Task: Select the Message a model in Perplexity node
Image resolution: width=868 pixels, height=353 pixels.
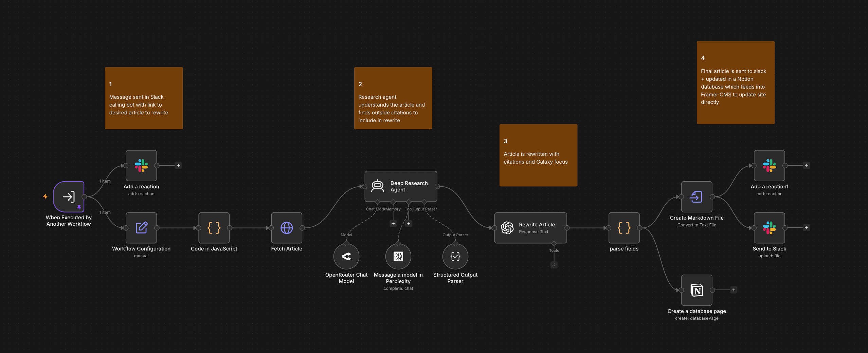Action: pos(398,256)
